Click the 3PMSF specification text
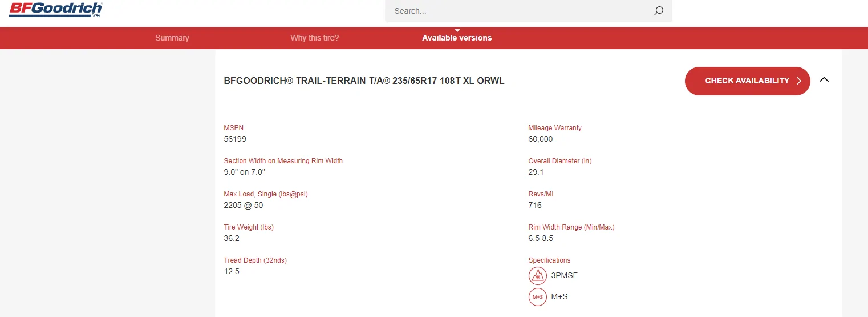The width and height of the screenshot is (868, 317). click(564, 276)
